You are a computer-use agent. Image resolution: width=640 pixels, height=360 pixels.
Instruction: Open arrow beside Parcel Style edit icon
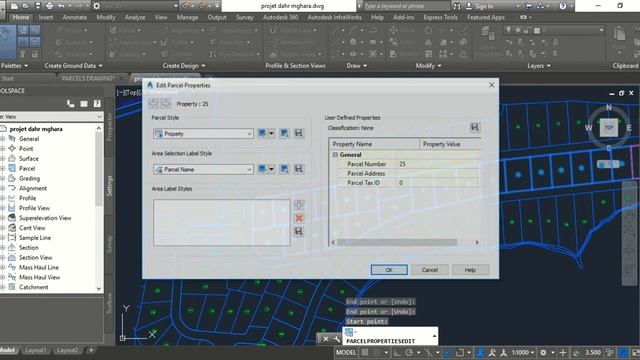(x=271, y=133)
